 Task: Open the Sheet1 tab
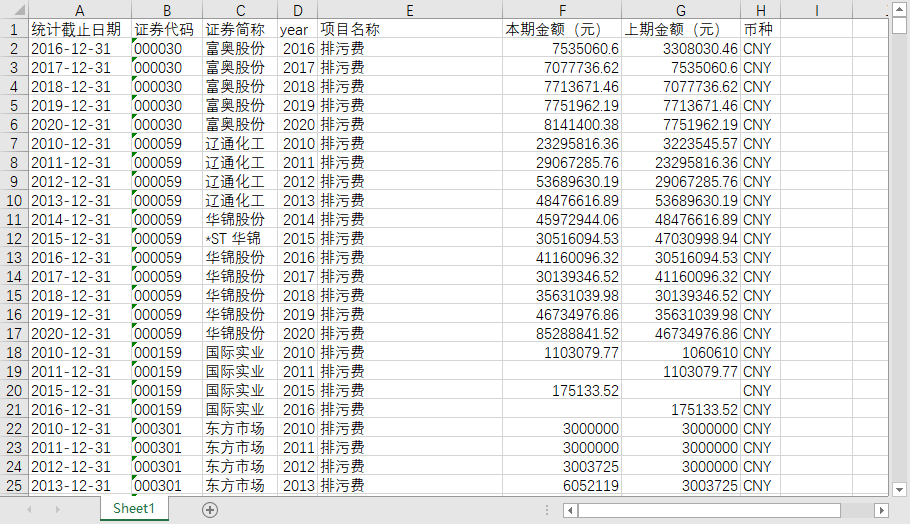133,509
